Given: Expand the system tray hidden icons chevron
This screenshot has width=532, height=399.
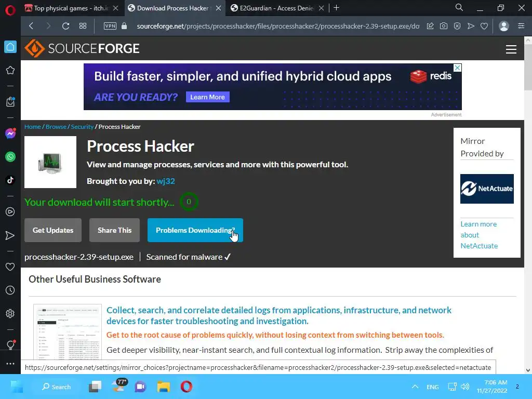Looking at the screenshot, I should coord(415,387).
